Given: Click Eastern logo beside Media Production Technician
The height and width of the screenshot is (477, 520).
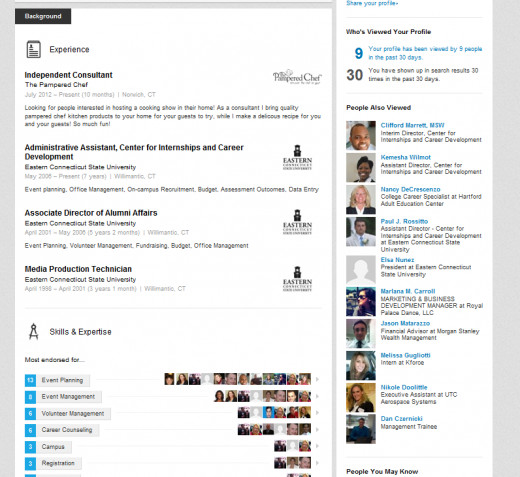Looking at the screenshot, I should tap(297, 279).
